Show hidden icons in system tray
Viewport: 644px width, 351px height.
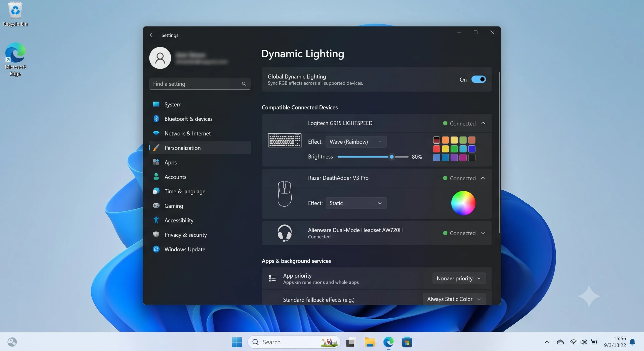547,342
